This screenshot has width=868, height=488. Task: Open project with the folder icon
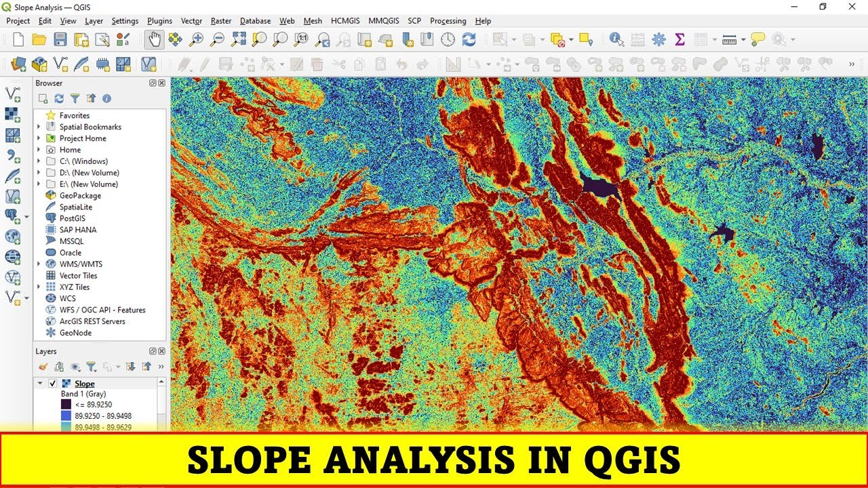pos(39,39)
